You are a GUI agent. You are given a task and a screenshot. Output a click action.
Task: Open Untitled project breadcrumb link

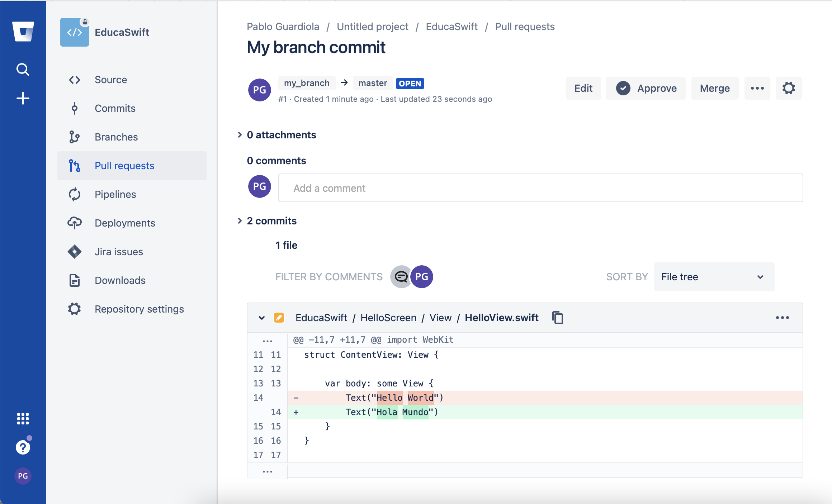(373, 27)
